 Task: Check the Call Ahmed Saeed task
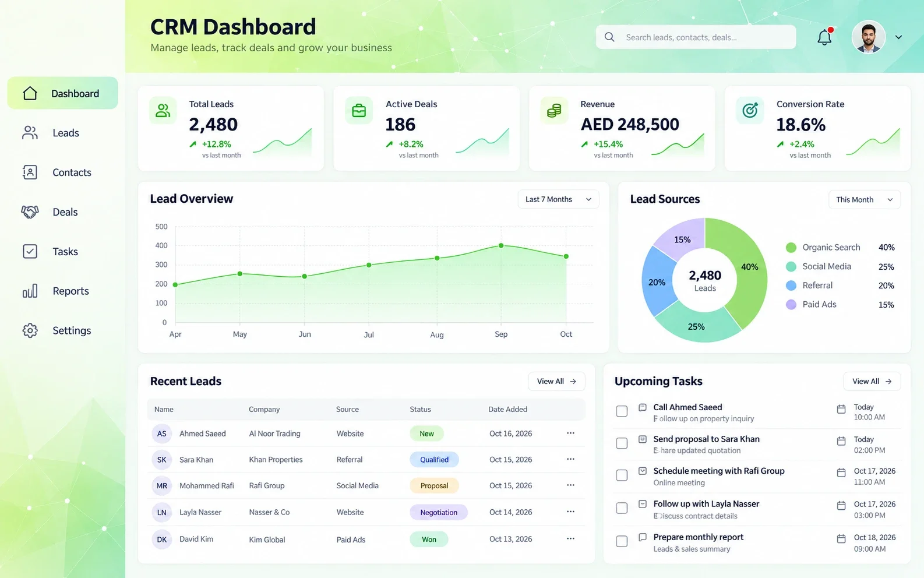tap(622, 411)
